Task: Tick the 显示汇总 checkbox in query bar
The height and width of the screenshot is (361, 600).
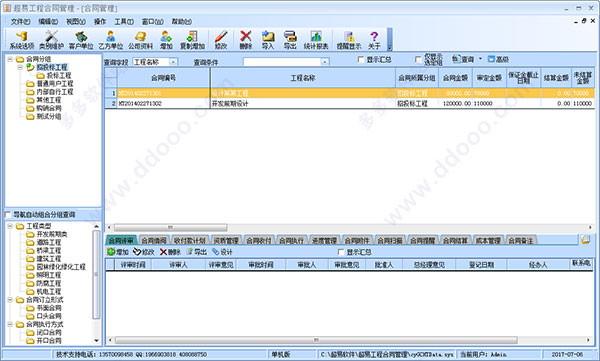Action: tap(361, 59)
